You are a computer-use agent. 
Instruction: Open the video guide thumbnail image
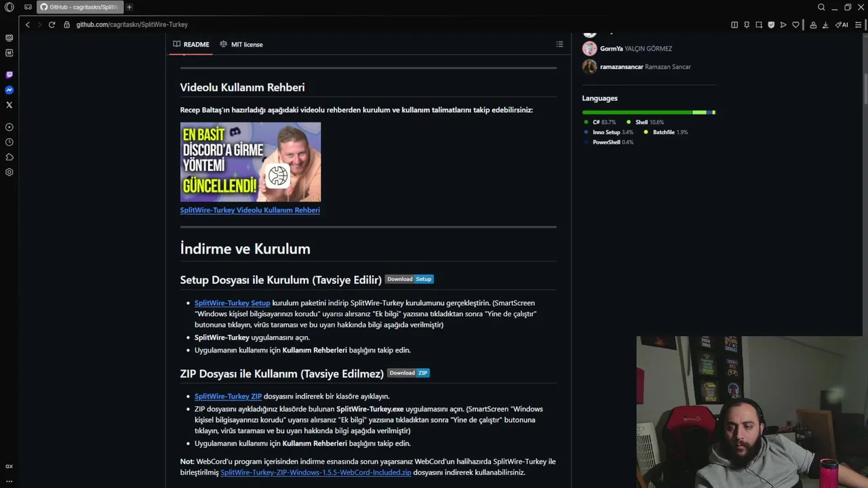click(x=250, y=162)
